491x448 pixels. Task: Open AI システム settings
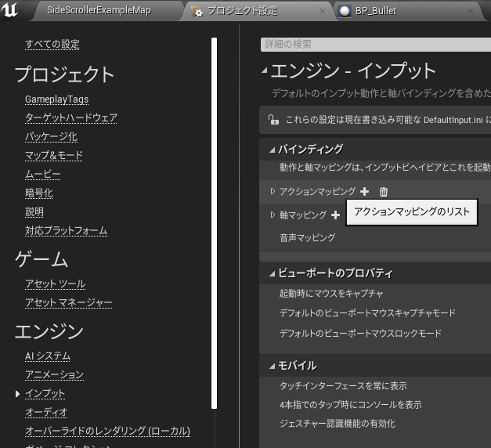click(48, 356)
